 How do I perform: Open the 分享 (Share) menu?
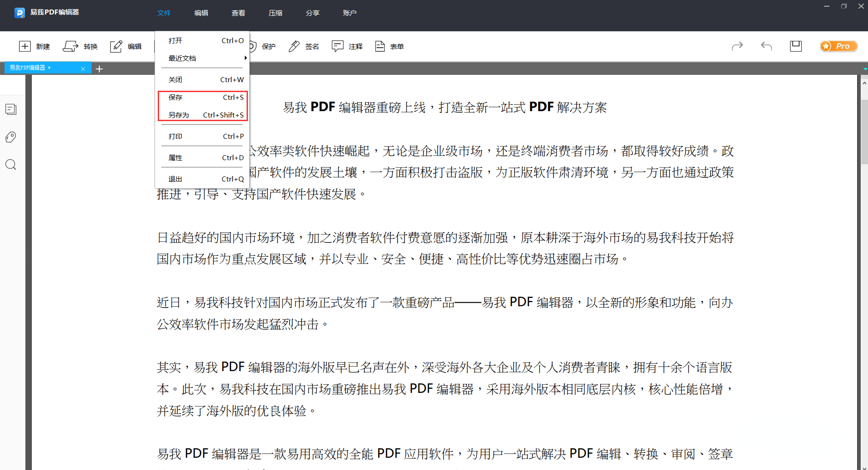tap(313, 13)
